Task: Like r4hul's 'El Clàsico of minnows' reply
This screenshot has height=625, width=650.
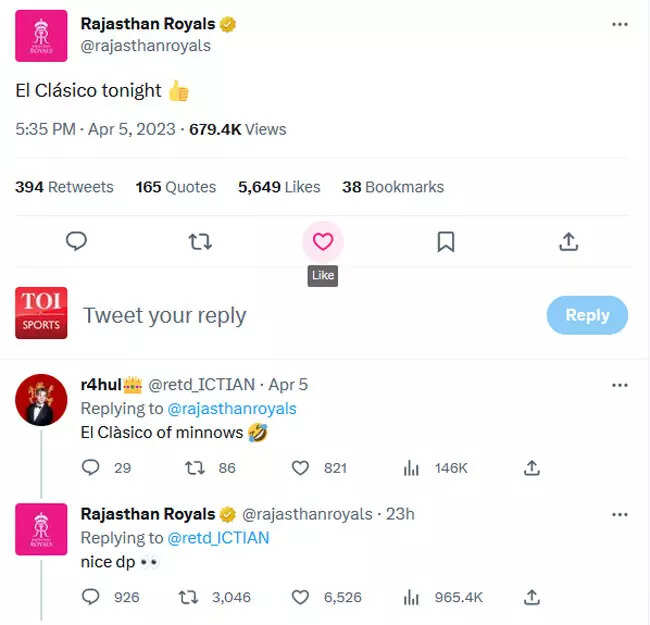Action: click(x=300, y=468)
